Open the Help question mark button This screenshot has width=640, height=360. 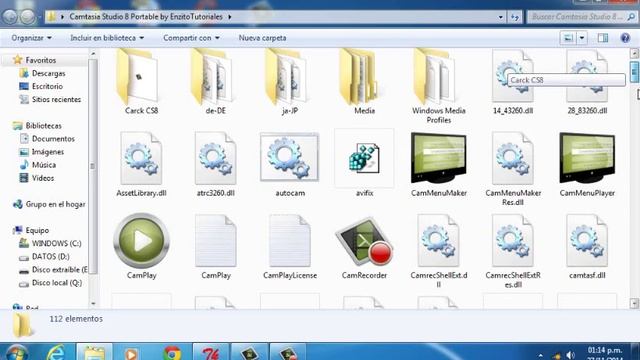point(625,38)
